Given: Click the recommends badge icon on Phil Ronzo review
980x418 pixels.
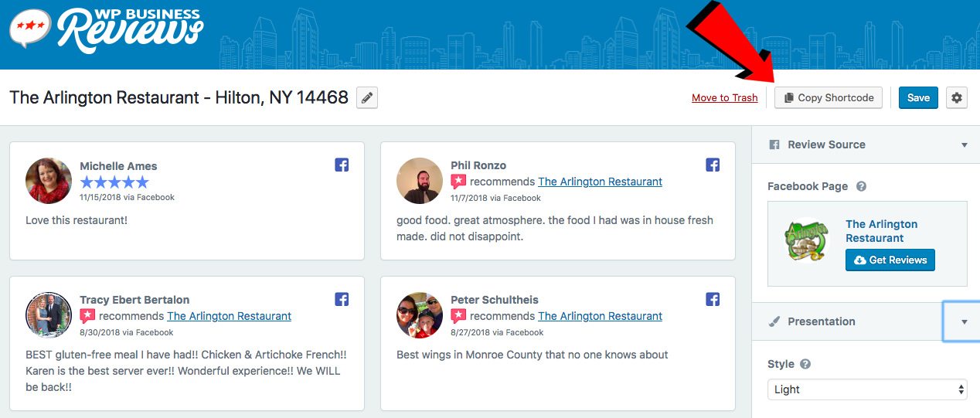Looking at the screenshot, I should [x=458, y=182].
